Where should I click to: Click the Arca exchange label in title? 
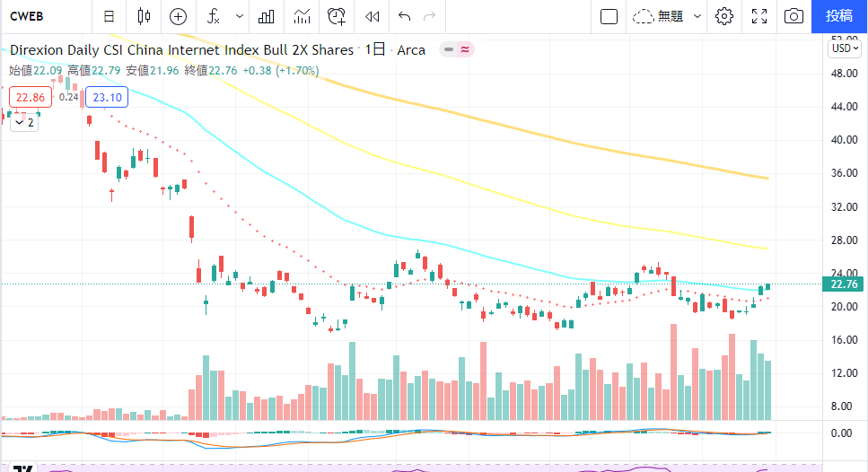click(411, 49)
